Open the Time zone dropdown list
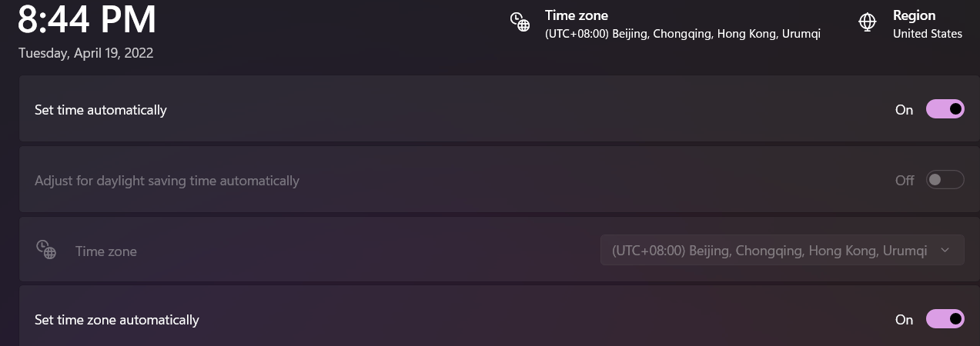 click(x=782, y=250)
